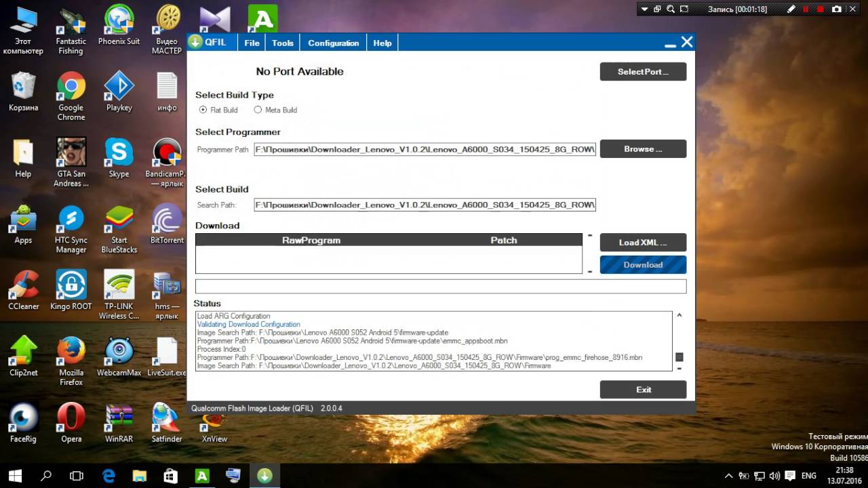Open WinRAR from desktop
868x488 pixels.
click(x=119, y=424)
